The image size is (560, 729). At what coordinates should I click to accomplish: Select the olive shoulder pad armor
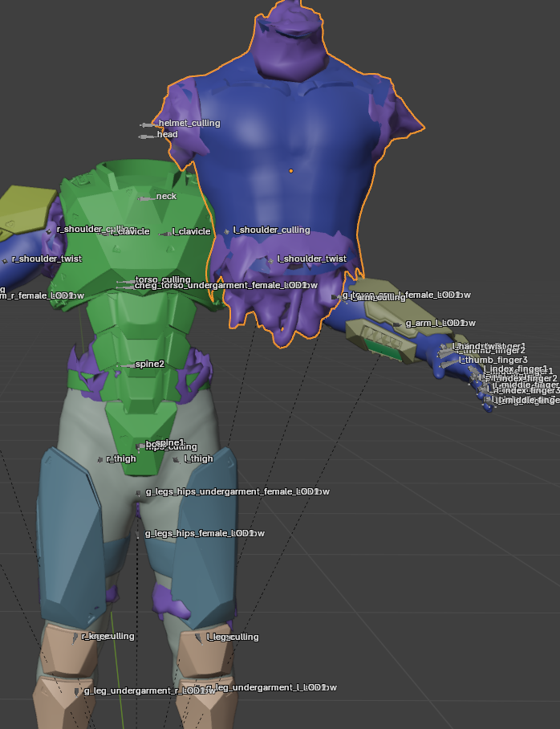click(x=26, y=211)
